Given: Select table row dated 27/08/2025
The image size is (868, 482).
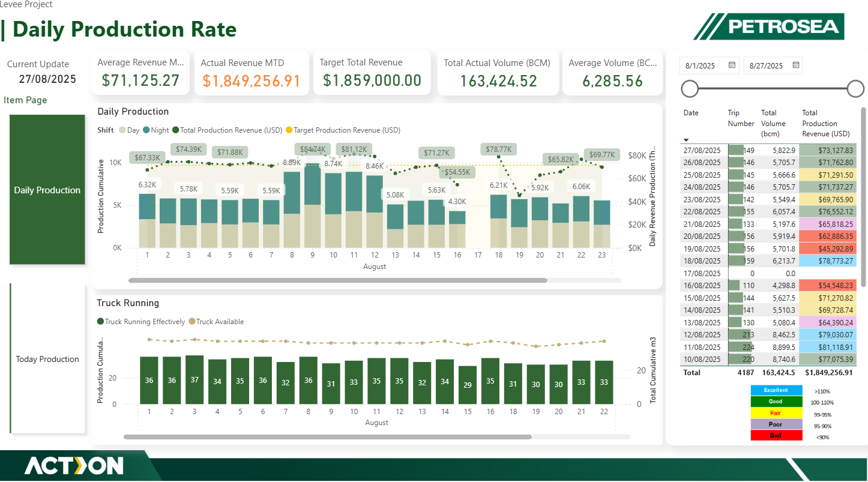Looking at the screenshot, I should tap(770, 150).
